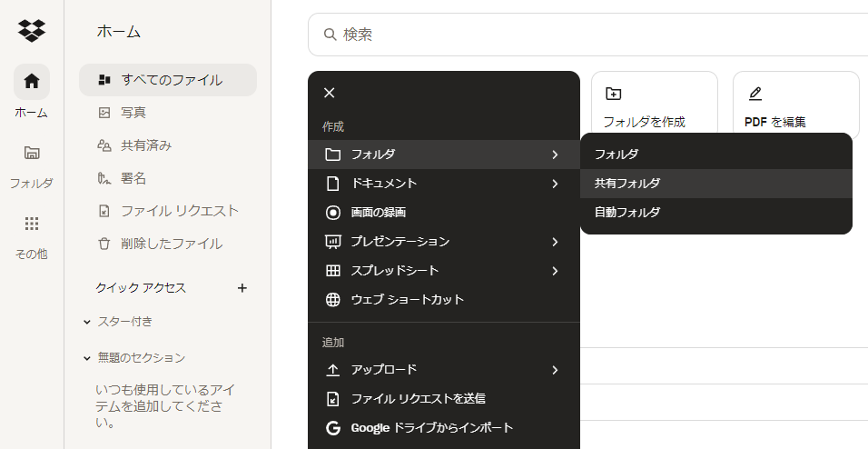This screenshot has width=868, height=449.
Task: Open the ホーム home icon in rail
Action: (x=32, y=82)
